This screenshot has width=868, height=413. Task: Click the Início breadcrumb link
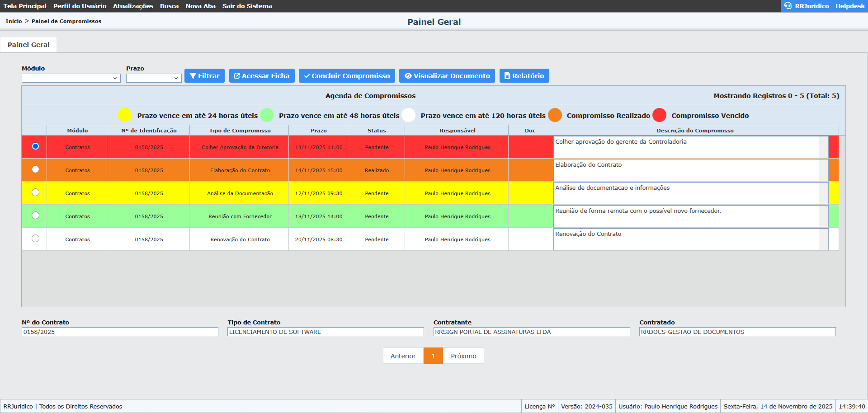click(14, 21)
